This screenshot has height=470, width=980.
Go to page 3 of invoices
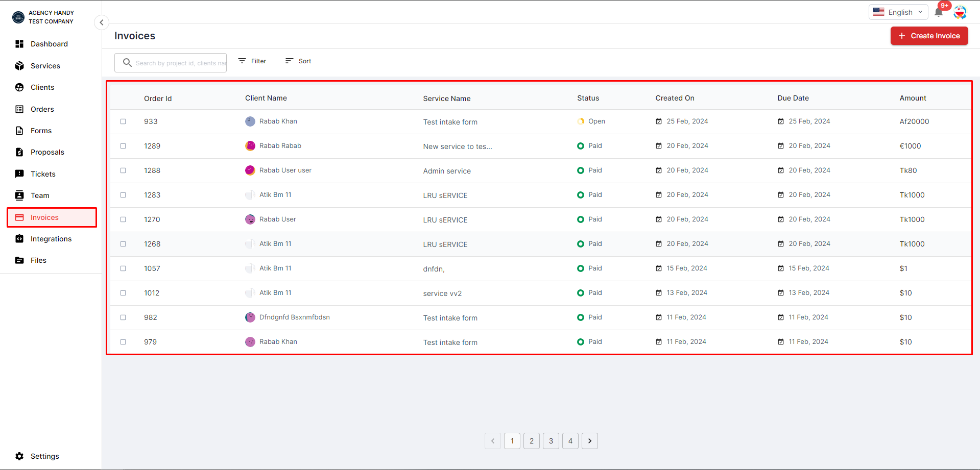point(551,441)
